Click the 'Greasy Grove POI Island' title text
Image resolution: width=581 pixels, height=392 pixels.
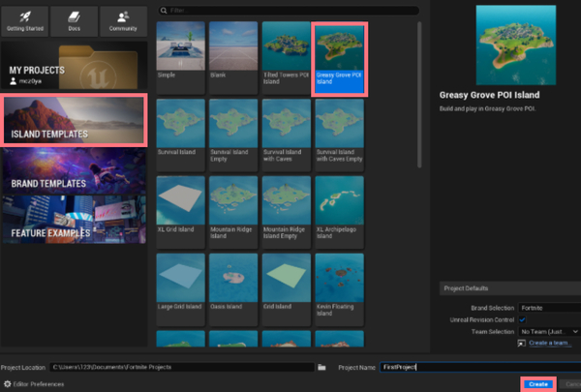pyautogui.click(x=489, y=95)
